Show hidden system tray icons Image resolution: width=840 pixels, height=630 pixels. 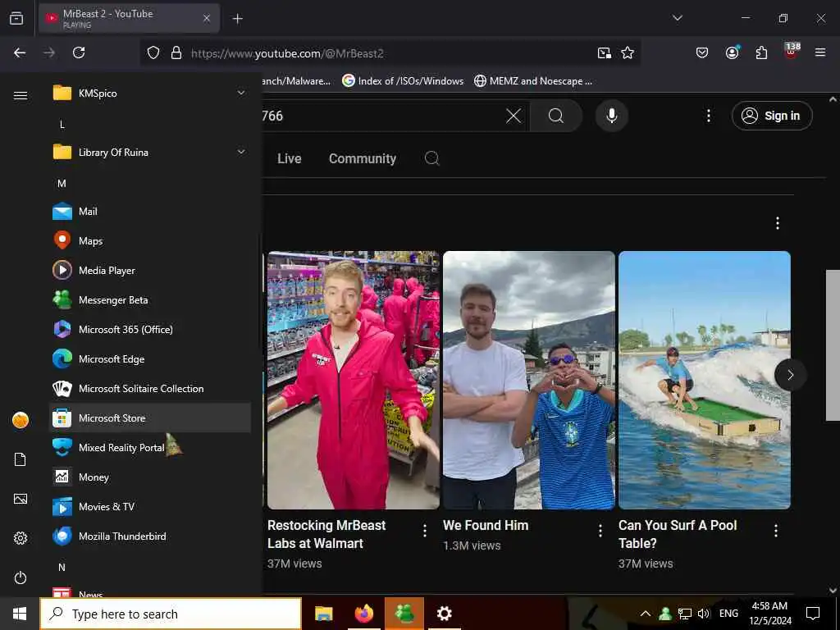pos(646,614)
